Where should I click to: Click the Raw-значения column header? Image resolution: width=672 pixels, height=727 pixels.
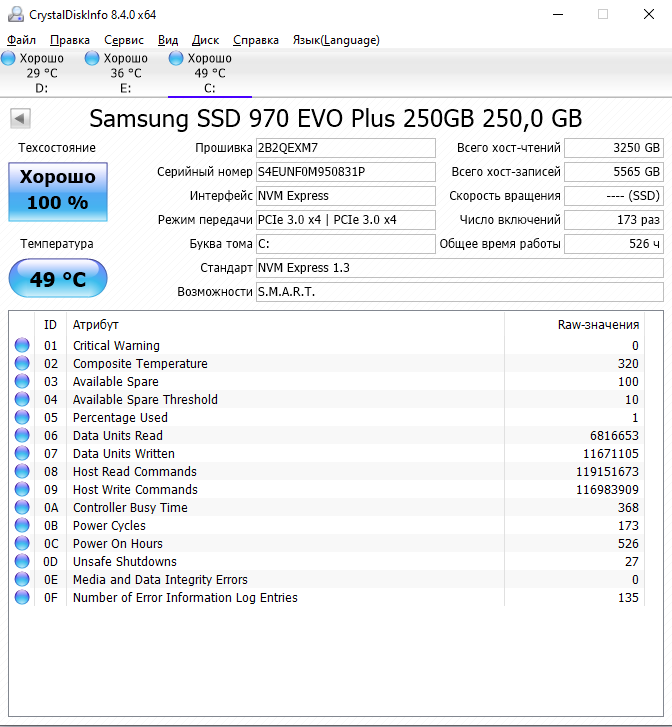pos(574,325)
